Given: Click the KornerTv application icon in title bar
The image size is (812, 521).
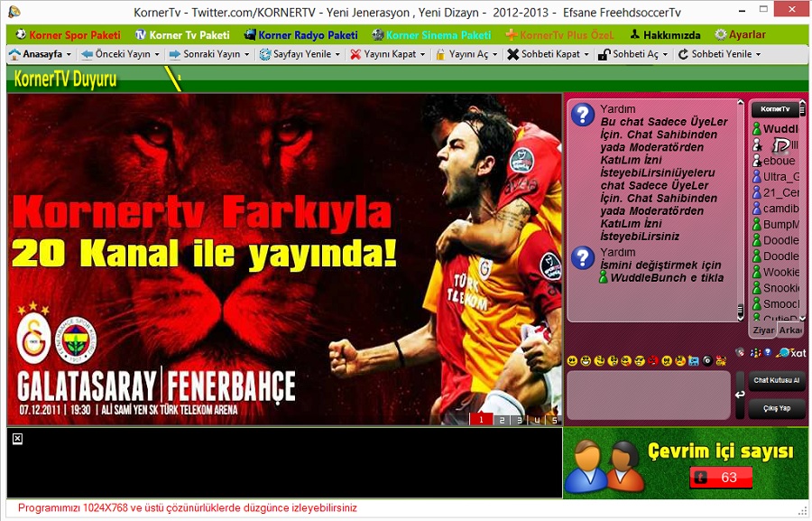Looking at the screenshot, I should (x=14, y=11).
